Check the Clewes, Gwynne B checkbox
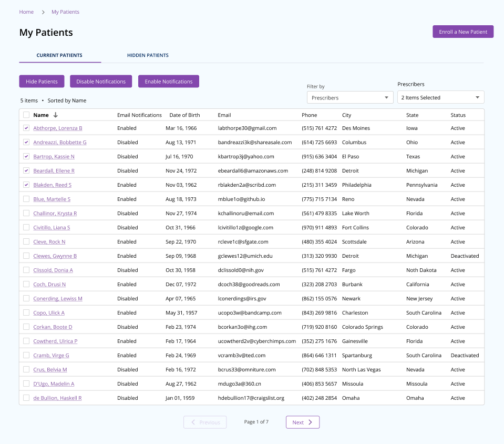 coord(26,256)
